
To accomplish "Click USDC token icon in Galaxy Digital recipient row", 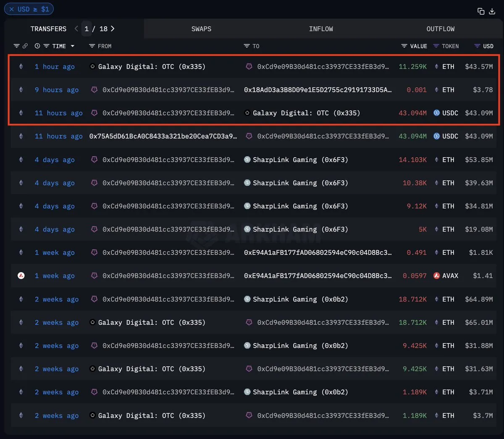I will point(436,113).
